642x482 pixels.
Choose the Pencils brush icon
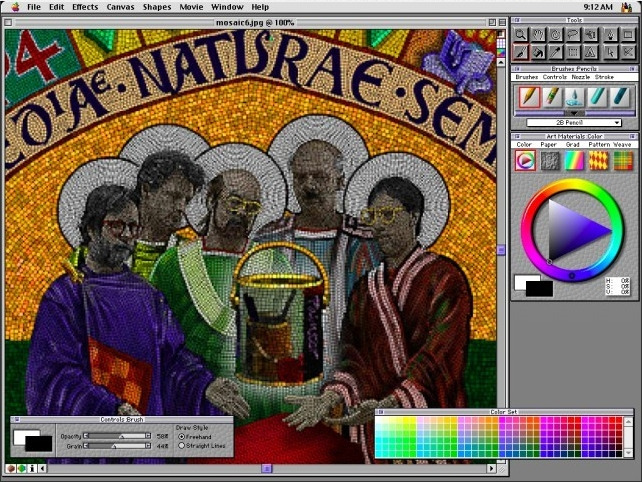click(529, 97)
